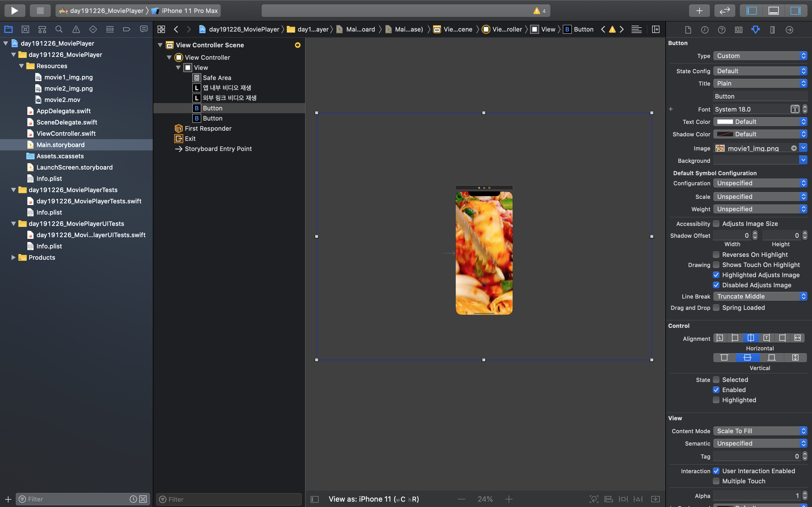Enable Shows Touch On Highlight checkbox
The height and width of the screenshot is (507, 812).
[716, 265]
